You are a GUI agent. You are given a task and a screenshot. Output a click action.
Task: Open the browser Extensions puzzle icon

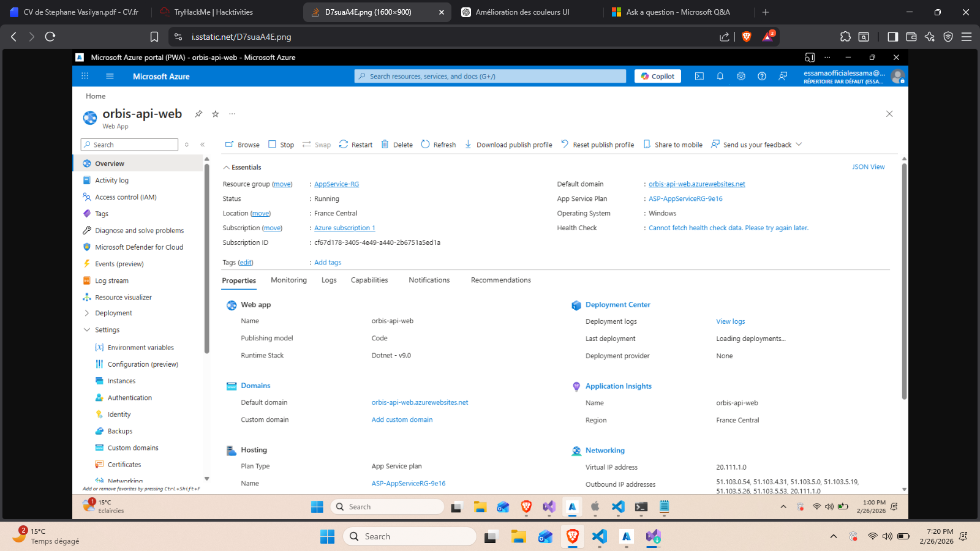(x=845, y=37)
